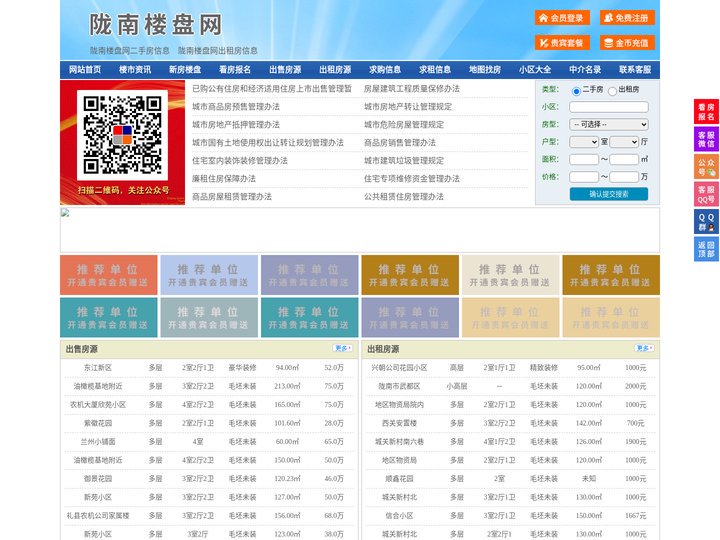Open 廉租住房保障办法 article link
Image resolution: width=720 pixels, height=540 pixels.
(x=224, y=179)
